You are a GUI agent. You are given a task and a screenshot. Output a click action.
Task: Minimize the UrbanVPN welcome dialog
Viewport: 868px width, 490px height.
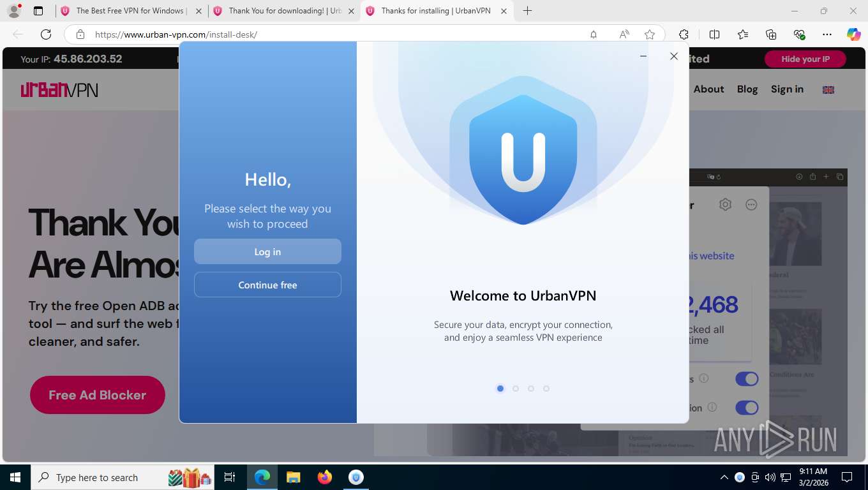point(643,56)
